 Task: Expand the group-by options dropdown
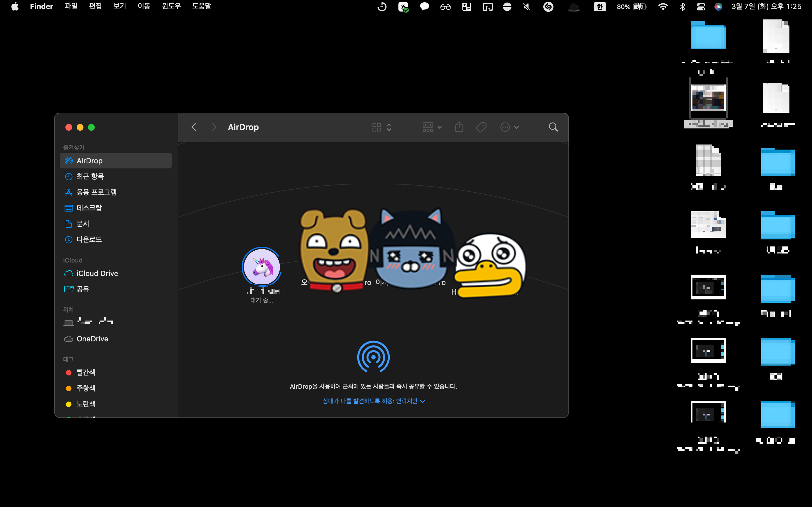click(x=432, y=127)
